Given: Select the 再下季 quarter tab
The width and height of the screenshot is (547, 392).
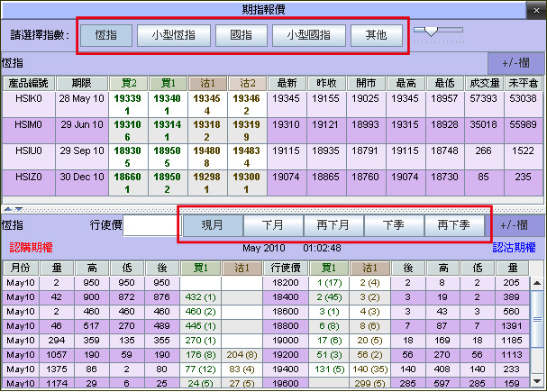Looking at the screenshot, I should pos(454,225).
